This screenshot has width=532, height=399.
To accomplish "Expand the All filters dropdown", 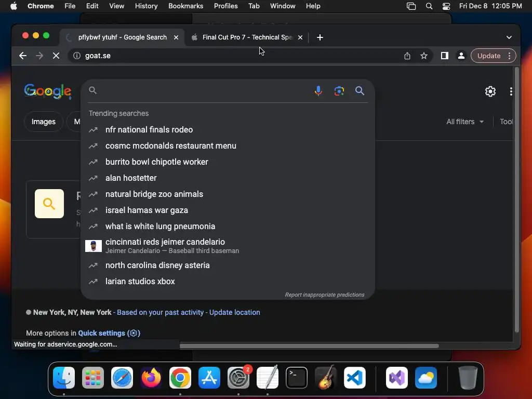I will click(x=465, y=122).
